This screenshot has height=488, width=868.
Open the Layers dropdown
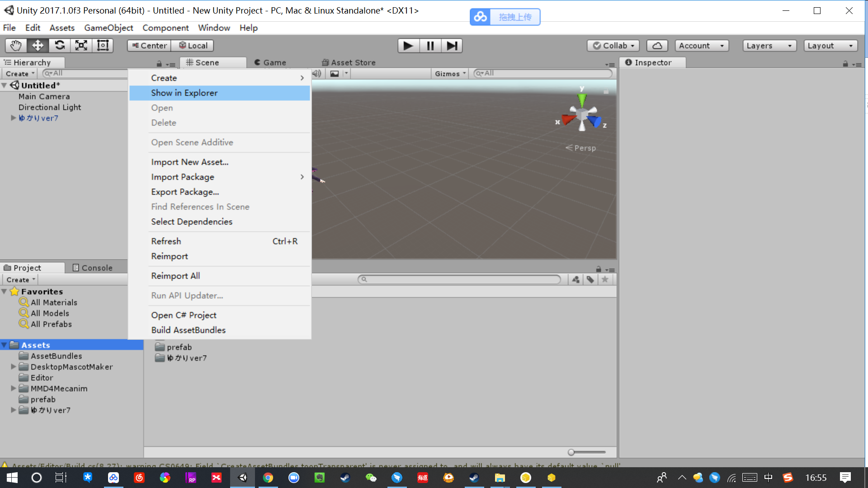click(769, 46)
